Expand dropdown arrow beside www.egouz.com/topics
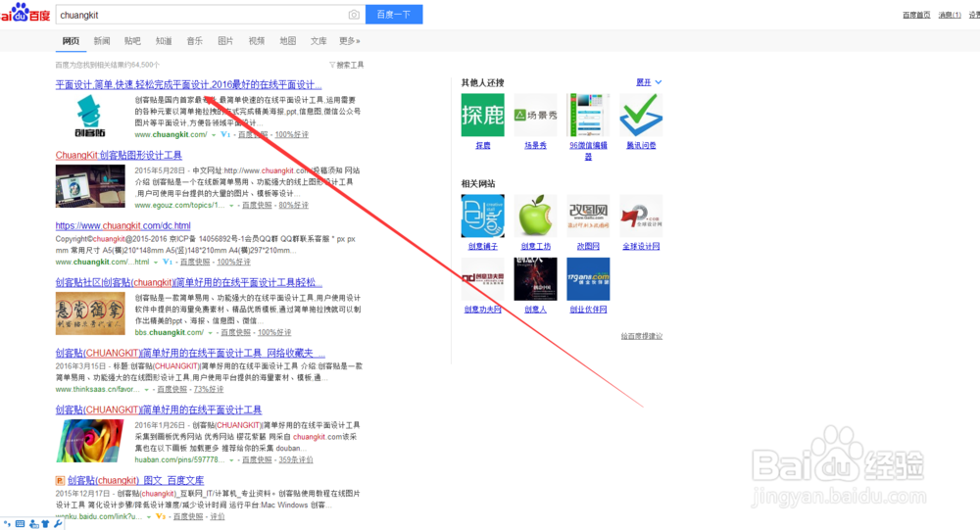Viewport: 980px width, 530px height. [231, 206]
